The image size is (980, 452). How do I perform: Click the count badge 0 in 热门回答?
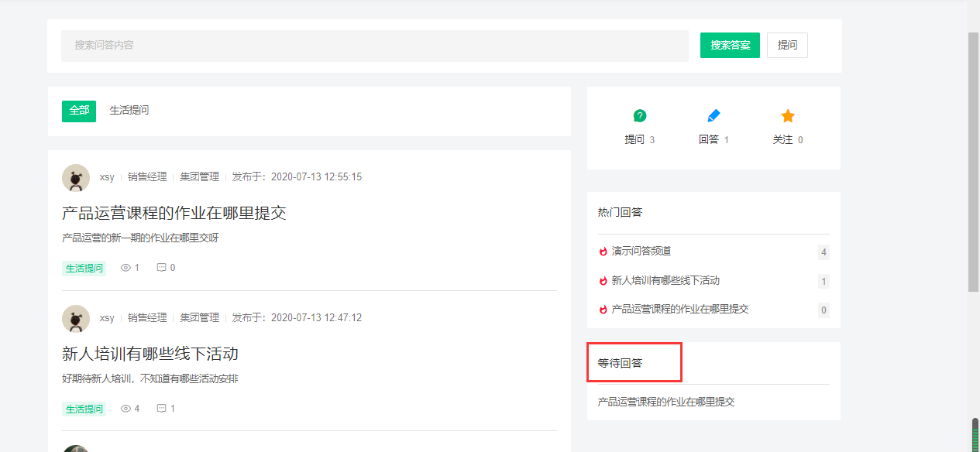(x=824, y=310)
